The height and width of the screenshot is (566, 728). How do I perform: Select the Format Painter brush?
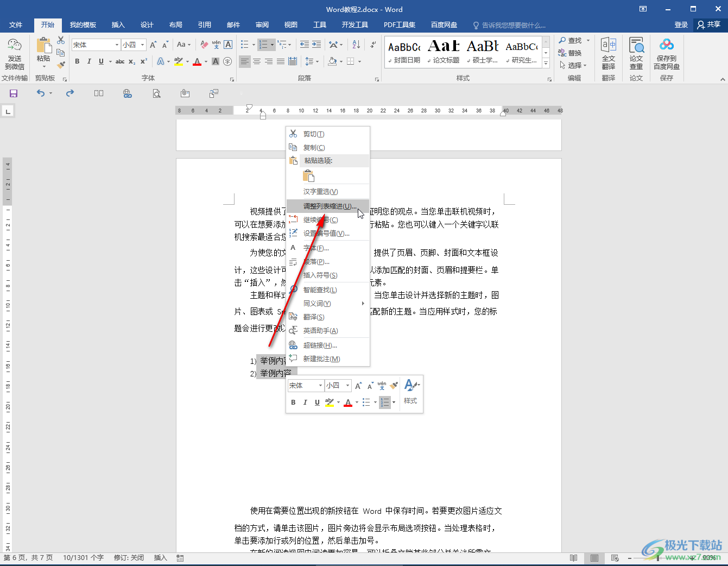point(61,65)
